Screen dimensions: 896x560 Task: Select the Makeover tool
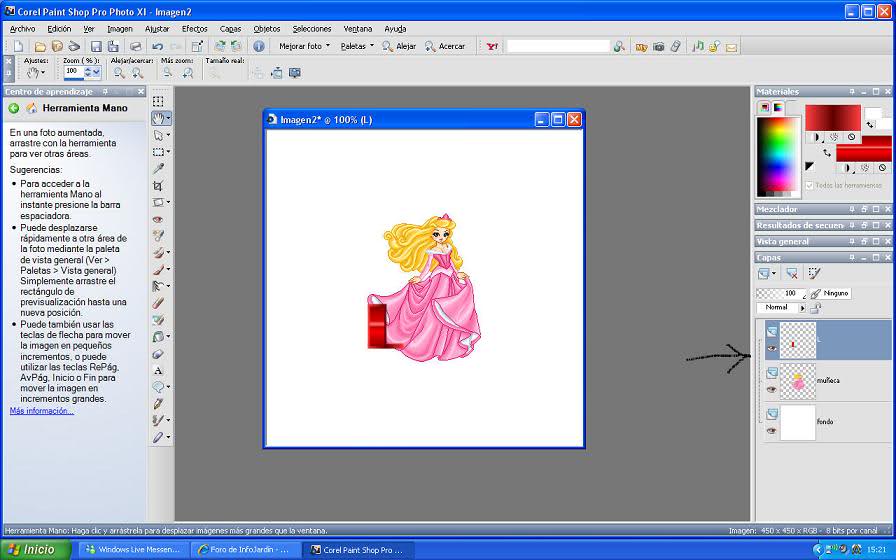click(x=158, y=235)
